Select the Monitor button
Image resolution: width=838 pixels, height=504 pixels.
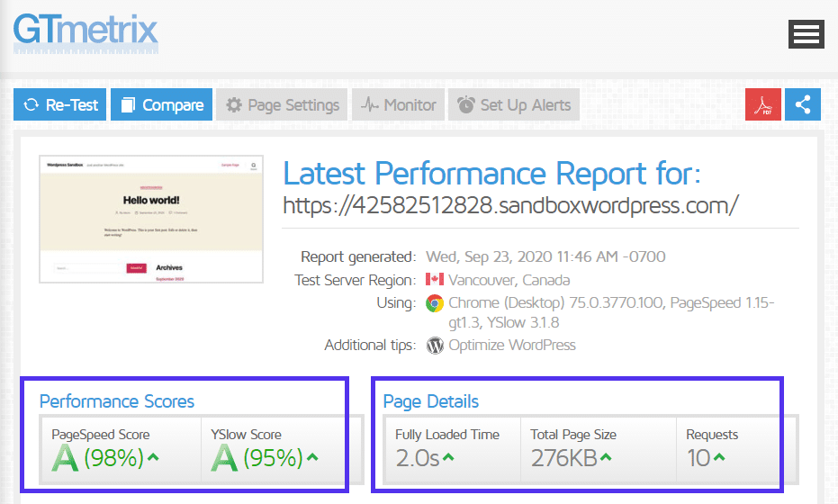pos(398,104)
